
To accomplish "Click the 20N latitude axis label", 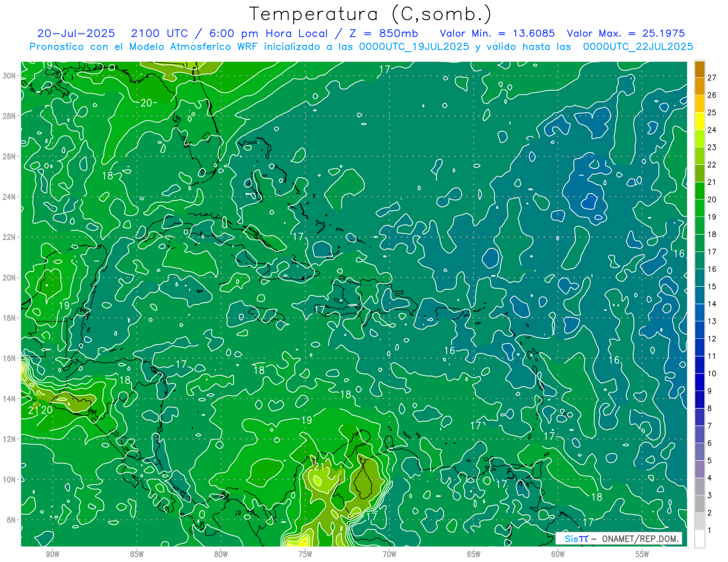I will 9,278.
